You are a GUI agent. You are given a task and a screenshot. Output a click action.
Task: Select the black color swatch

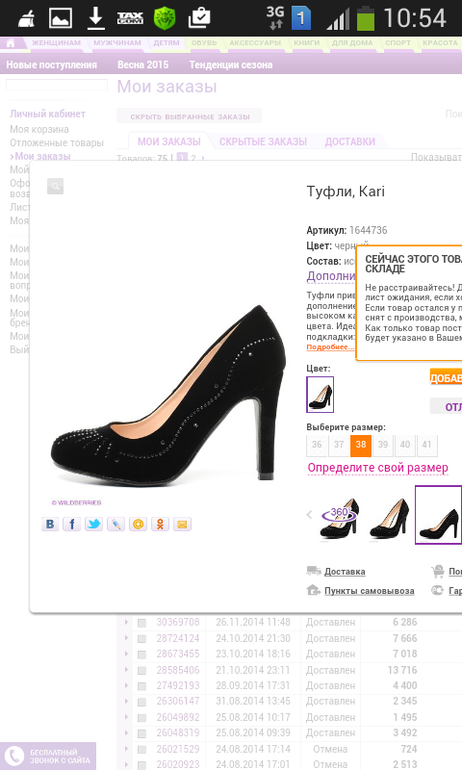pyautogui.click(x=320, y=394)
